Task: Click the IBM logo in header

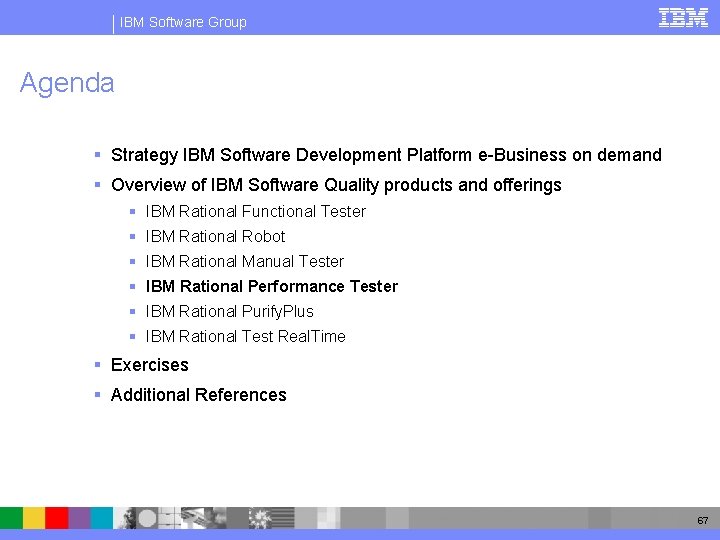Action: coord(683,18)
